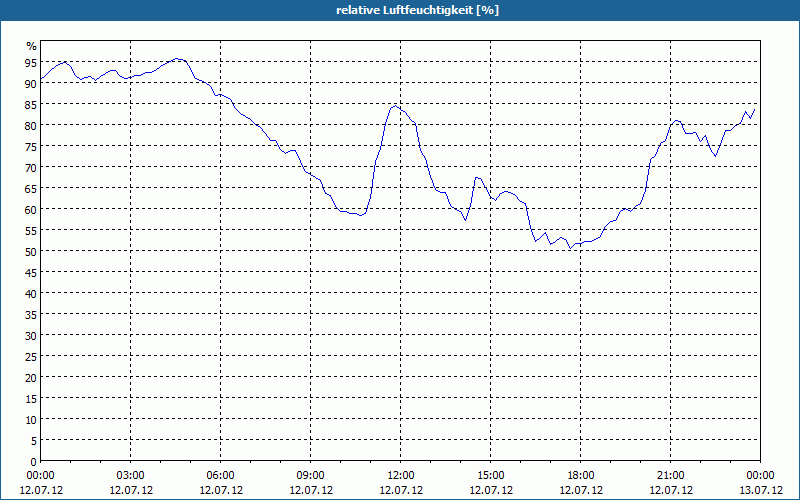Click the 18:00 time axis label

tap(581, 476)
